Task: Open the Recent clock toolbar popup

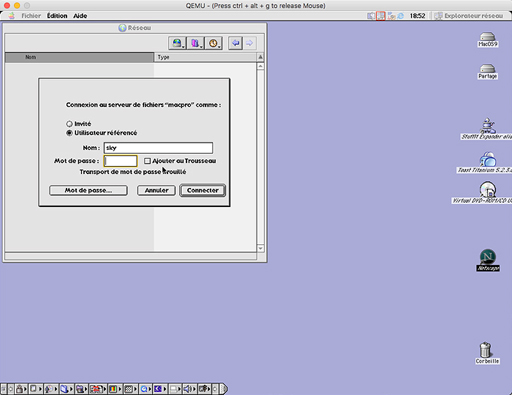Action: pyautogui.click(x=213, y=43)
